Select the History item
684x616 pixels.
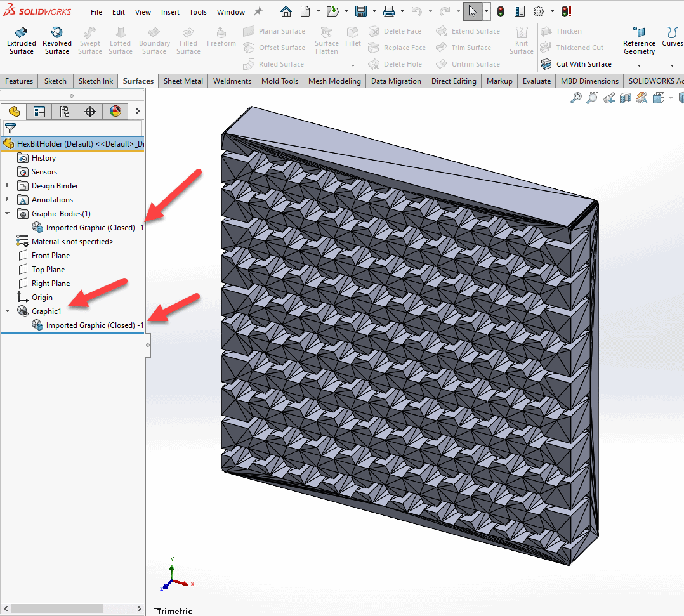44,157
